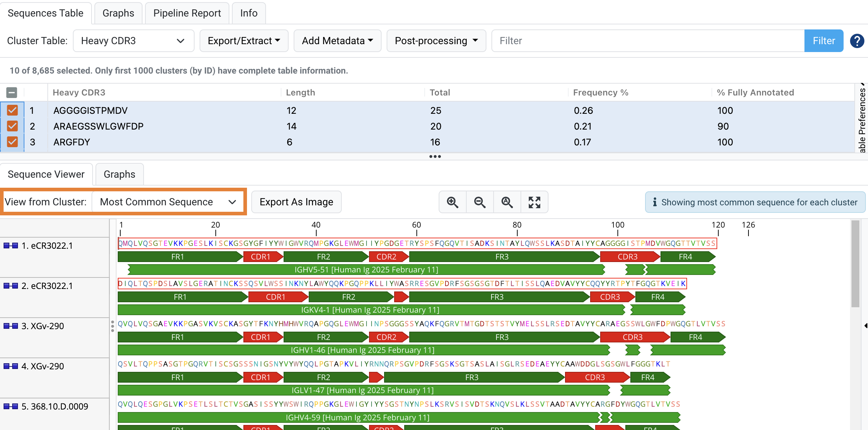Uncheck row 1 AGGGGISTPMDV checkbox
Viewport: 868px width, 430px height.
point(12,110)
